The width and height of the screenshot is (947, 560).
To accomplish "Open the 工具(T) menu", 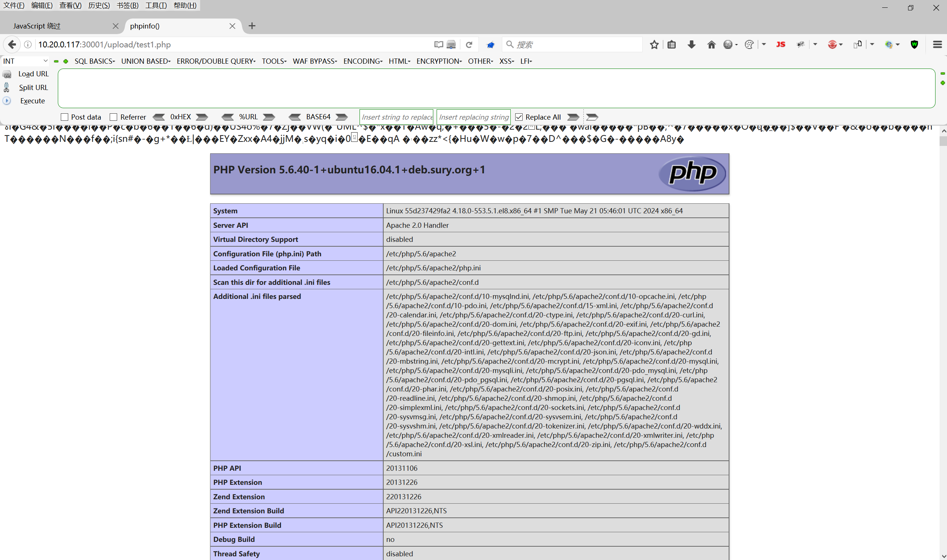I will coord(156,5).
